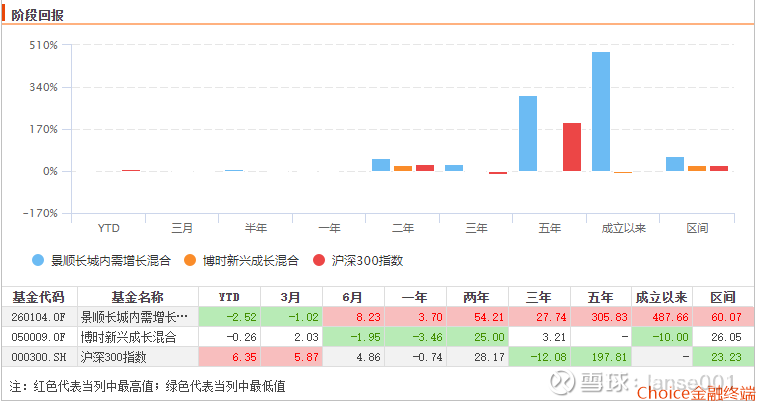
Task: Open 沪深300指数 name in table
Action: tap(113, 357)
